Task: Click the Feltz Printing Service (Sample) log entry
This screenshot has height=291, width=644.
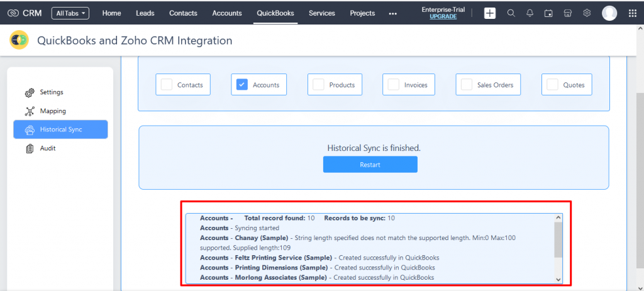Action: pyautogui.click(x=319, y=258)
